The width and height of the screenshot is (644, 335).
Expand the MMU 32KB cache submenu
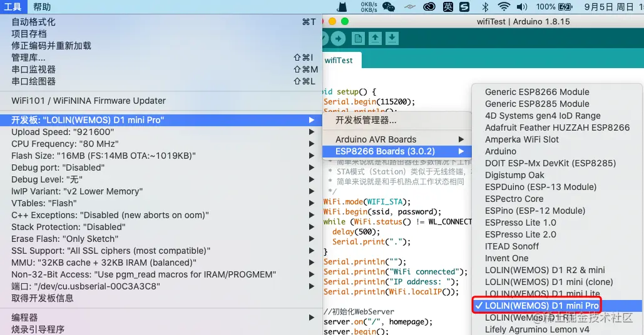coord(161,262)
